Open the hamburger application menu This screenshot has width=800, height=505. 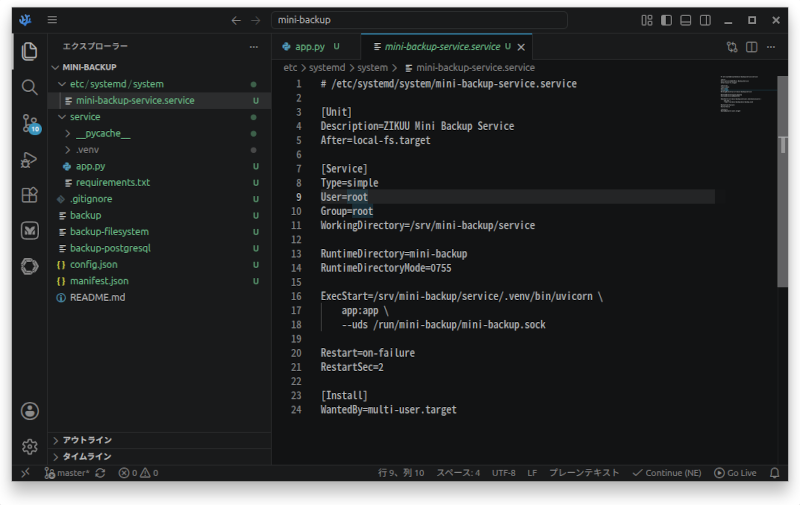[52, 20]
